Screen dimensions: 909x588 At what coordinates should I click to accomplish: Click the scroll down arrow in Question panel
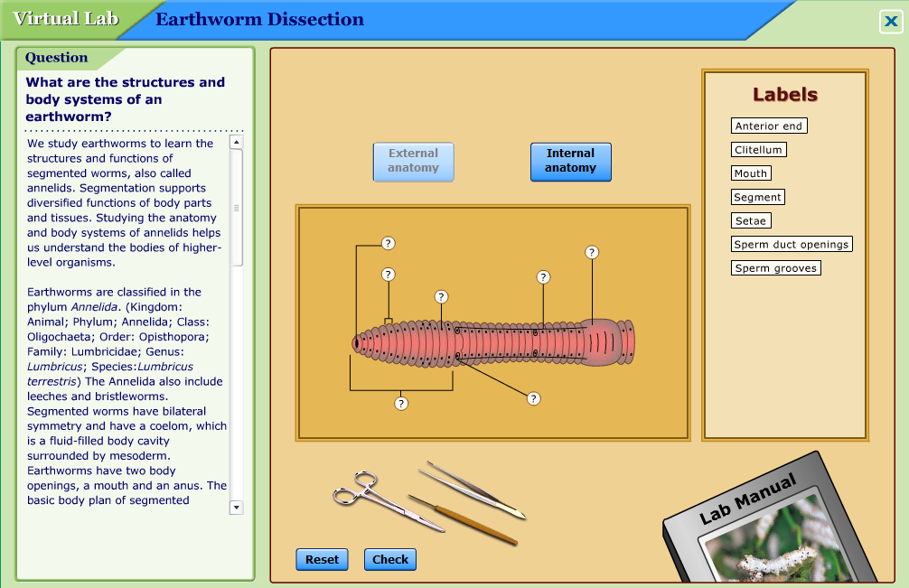point(236,508)
